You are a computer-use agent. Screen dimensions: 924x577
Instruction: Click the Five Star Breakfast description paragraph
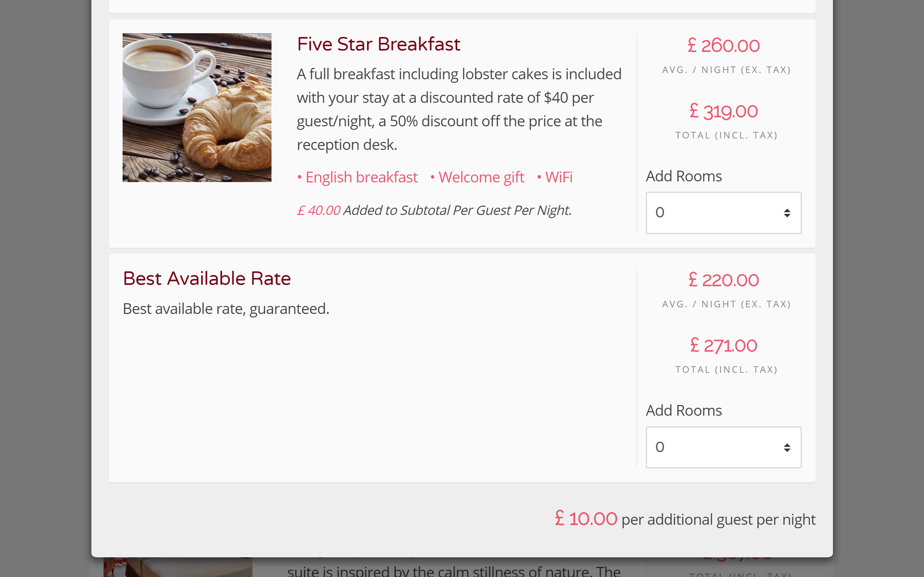click(x=459, y=109)
